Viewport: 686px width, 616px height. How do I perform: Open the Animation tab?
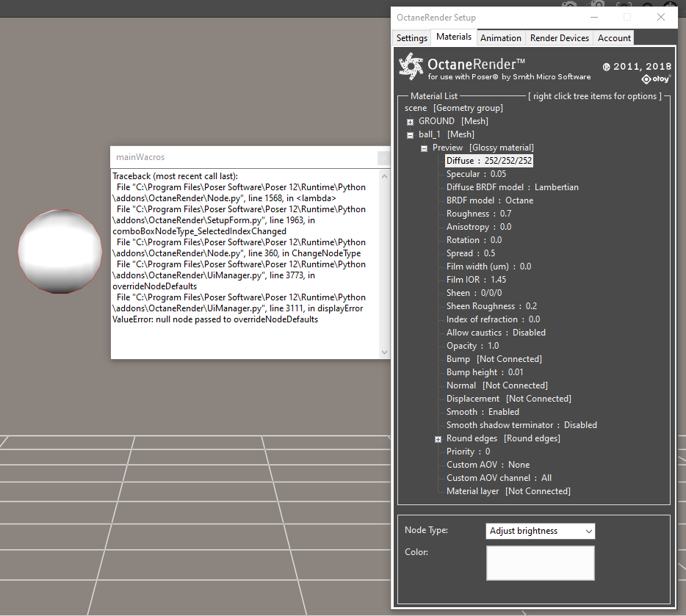point(500,38)
